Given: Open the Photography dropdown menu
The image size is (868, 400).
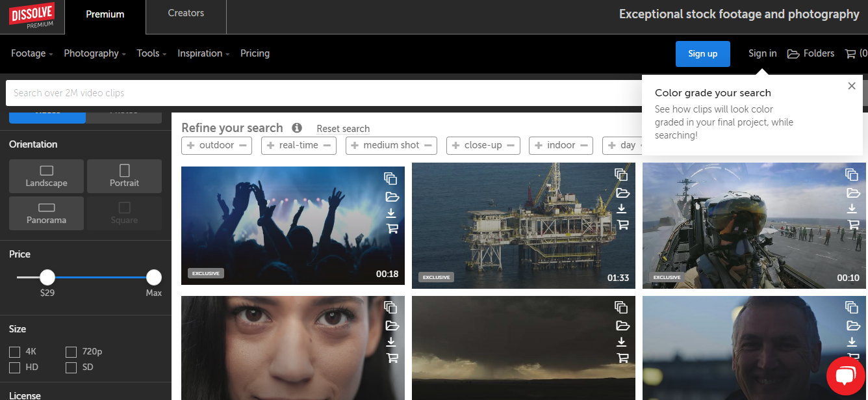Looking at the screenshot, I should [x=95, y=53].
